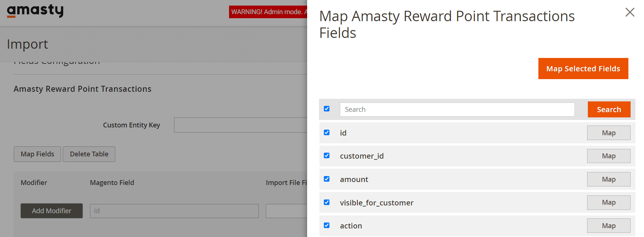Click the Import File Field input
644x237 pixels.
(x=286, y=211)
